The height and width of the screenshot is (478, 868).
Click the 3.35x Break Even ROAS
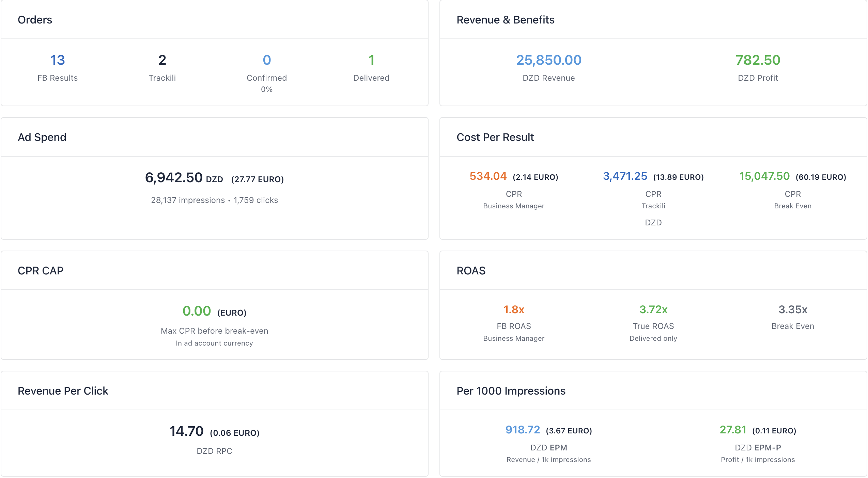click(793, 309)
